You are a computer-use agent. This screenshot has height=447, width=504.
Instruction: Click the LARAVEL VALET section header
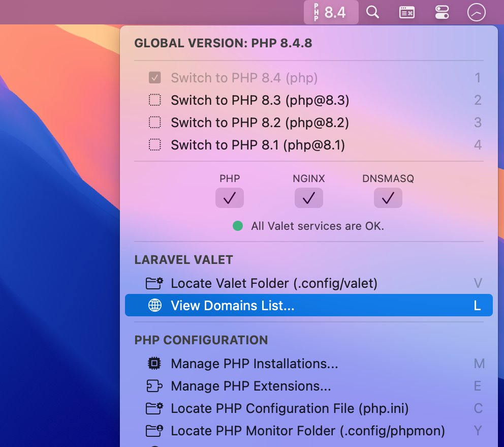pos(183,260)
